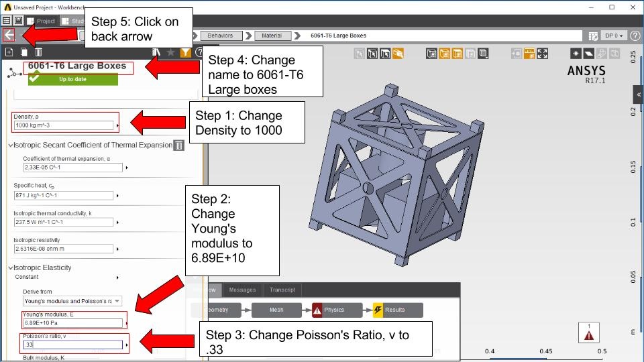
Task: Click the material tree node icon
Action: point(14,74)
